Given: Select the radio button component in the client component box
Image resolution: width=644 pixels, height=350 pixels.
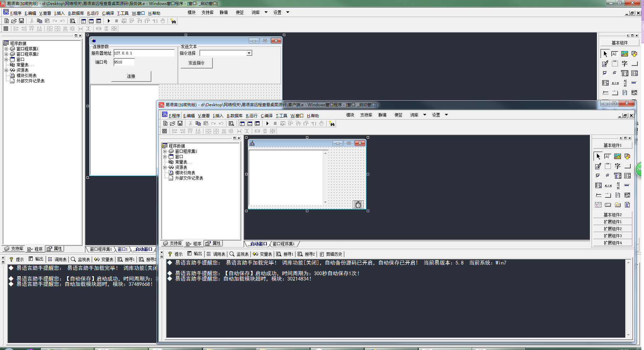Looking at the screenshot, I should 608,176.
